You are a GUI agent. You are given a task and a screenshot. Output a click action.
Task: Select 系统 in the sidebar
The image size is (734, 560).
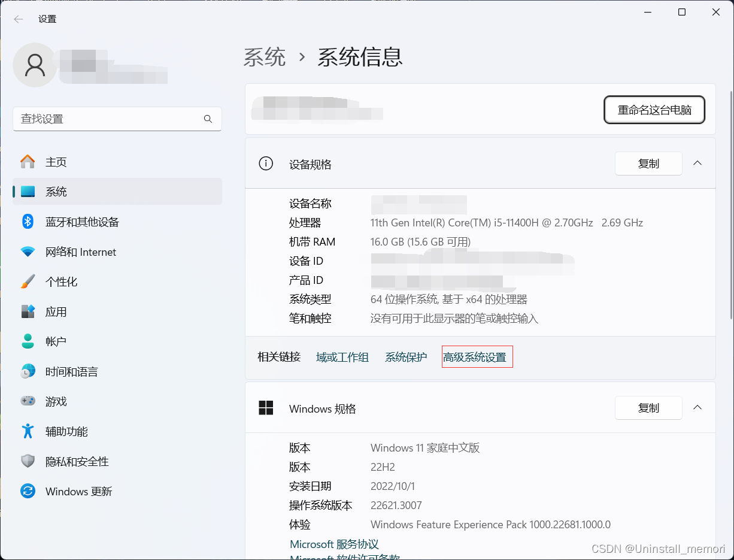coord(56,192)
